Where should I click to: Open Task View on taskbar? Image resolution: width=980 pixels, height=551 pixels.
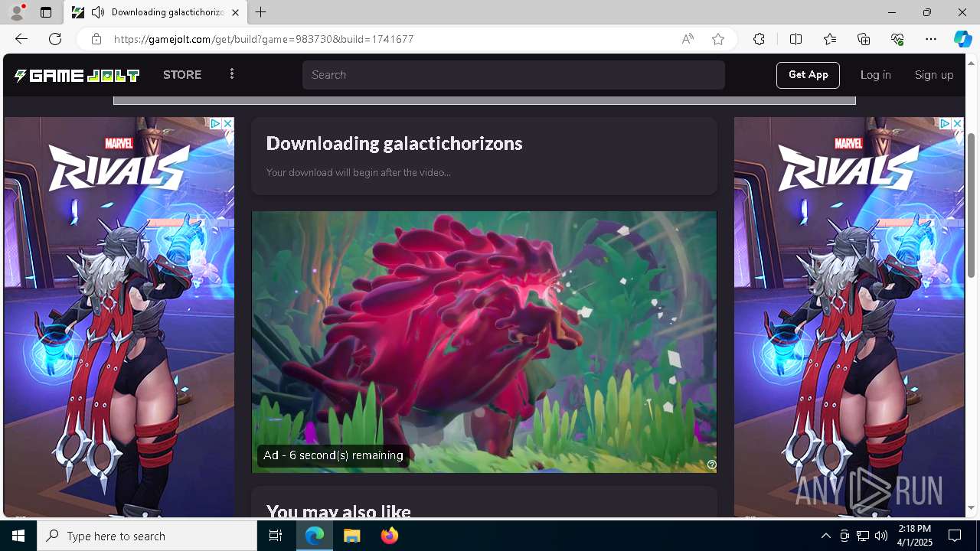coord(276,536)
